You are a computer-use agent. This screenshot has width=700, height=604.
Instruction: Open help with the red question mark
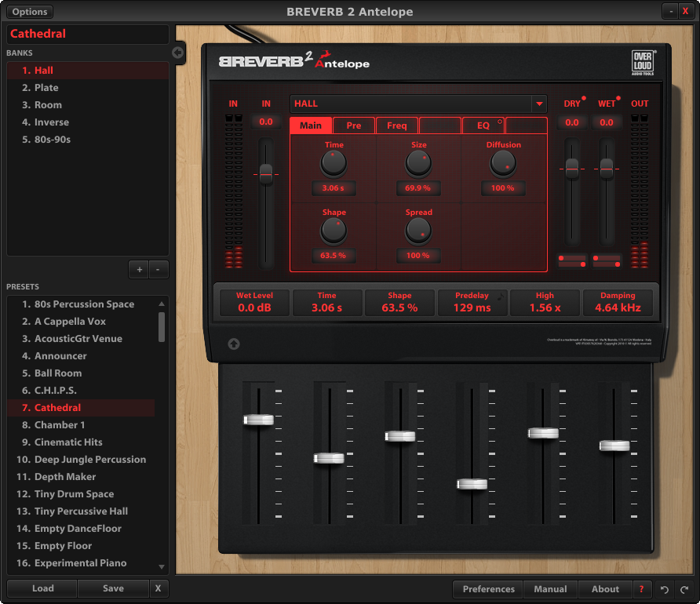[641, 589]
